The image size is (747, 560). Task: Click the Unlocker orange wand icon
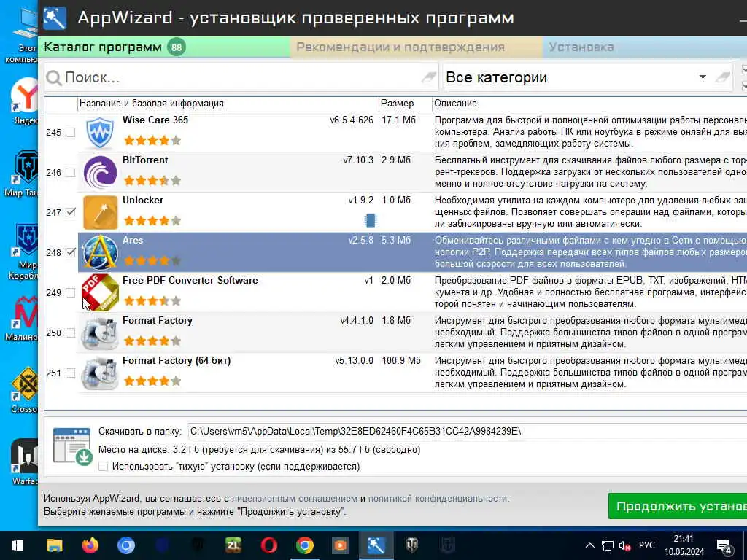pyautogui.click(x=100, y=212)
